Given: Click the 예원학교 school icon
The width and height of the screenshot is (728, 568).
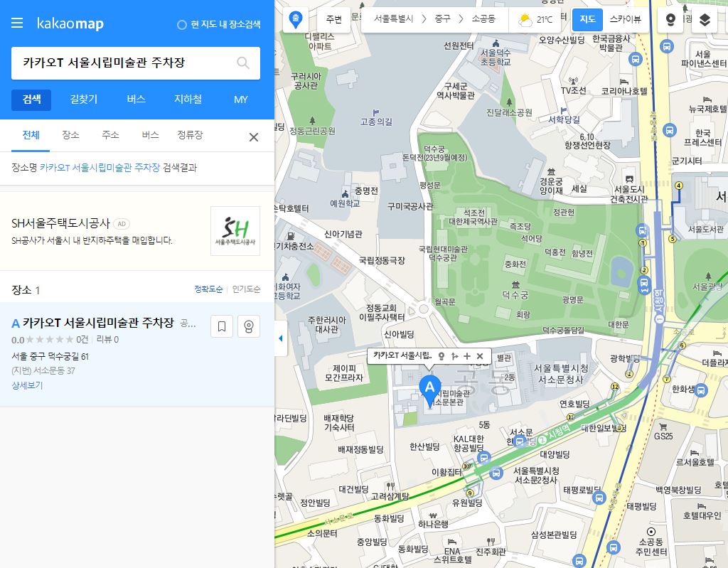Looking at the screenshot, I should click(345, 194).
